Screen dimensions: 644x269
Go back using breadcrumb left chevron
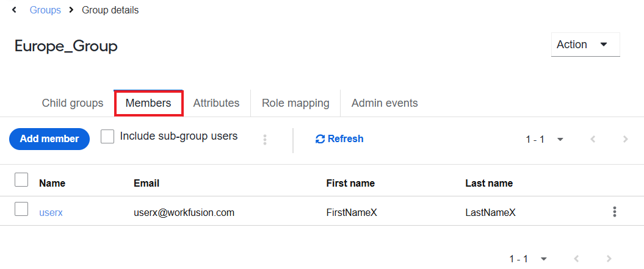coord(15,10)
